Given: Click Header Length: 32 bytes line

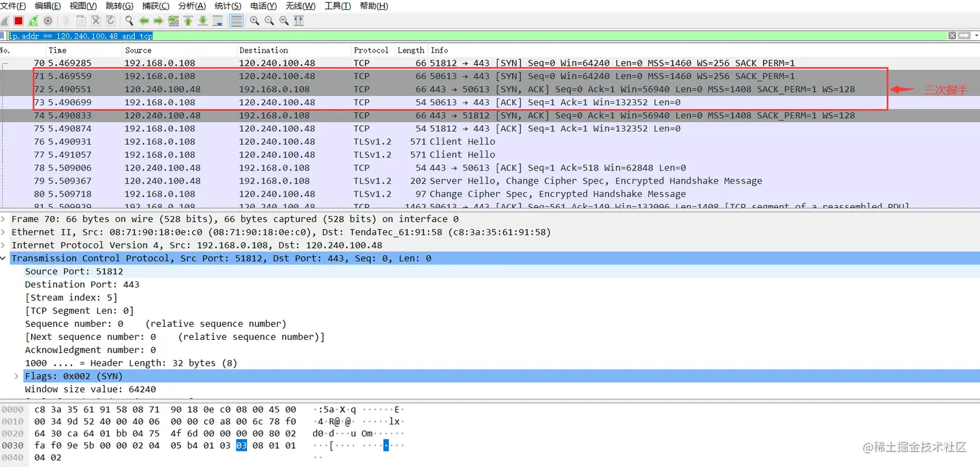Looking at the screenshot, I should click(x=131, y=363).
